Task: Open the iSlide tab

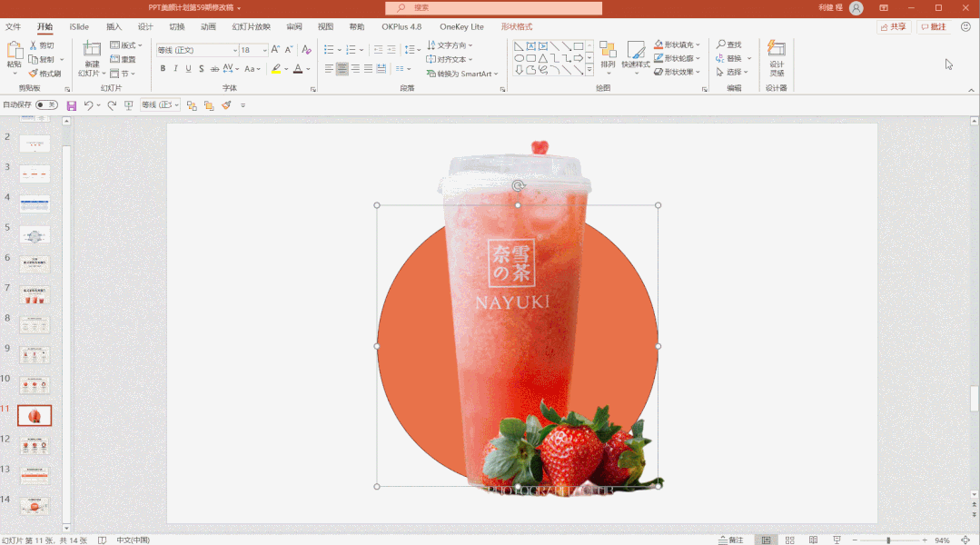Action: (x=79, y=27)
